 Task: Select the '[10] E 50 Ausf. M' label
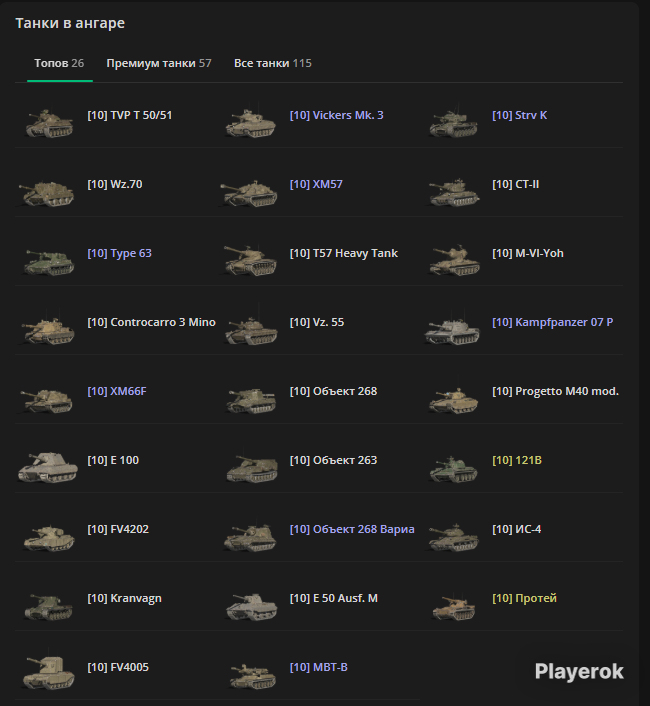[334, 598]
